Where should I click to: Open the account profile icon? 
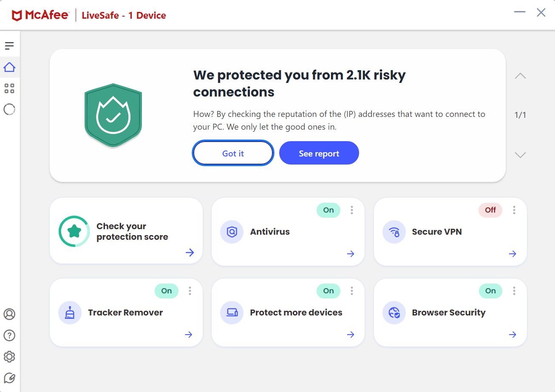coord(9,314)
